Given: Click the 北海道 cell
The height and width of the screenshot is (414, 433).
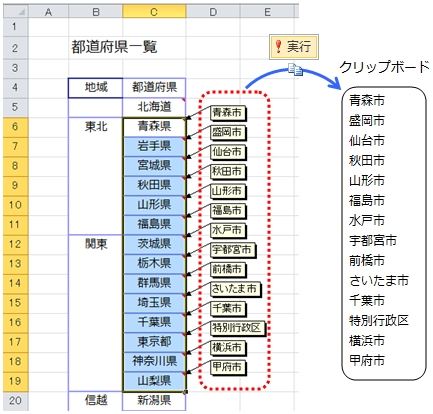Looking at the screenshot, I should pos(154,107).
